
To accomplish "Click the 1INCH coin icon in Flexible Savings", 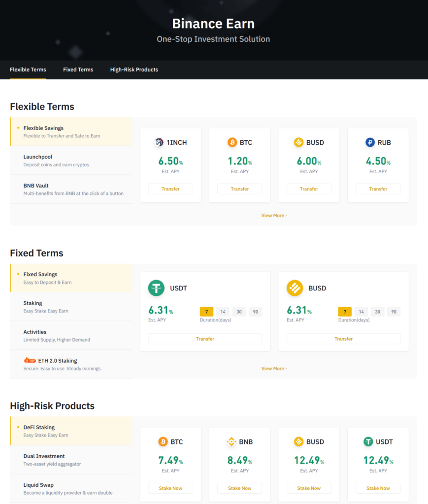I will [x=159, y=142].
